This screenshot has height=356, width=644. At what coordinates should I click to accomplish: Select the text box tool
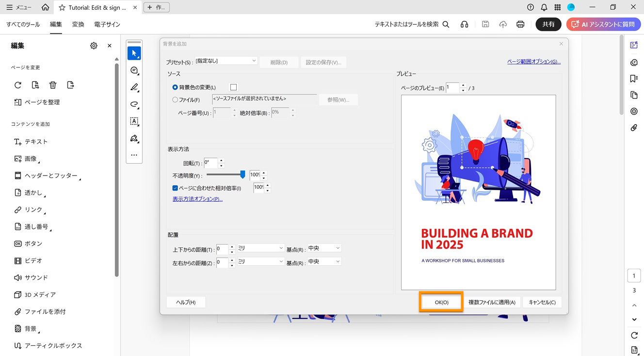(x=134, y=121)
